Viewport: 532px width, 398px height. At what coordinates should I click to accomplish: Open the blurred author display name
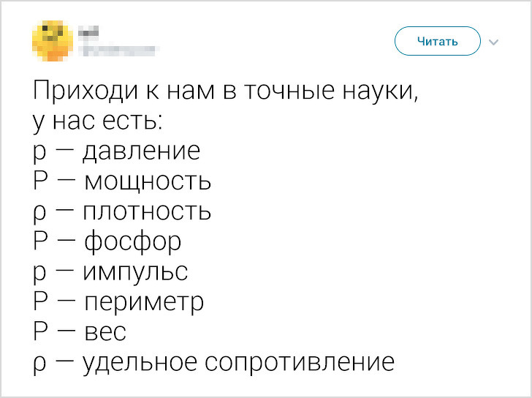88,32
